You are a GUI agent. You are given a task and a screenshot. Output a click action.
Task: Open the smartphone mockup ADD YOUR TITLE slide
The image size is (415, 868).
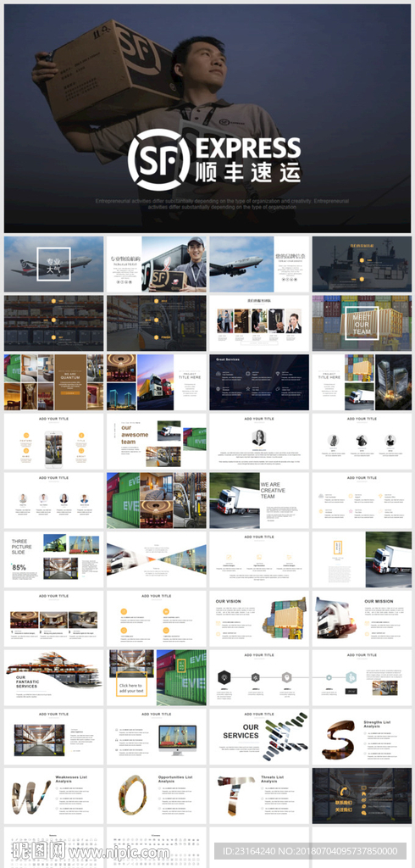tap(53, 441)
